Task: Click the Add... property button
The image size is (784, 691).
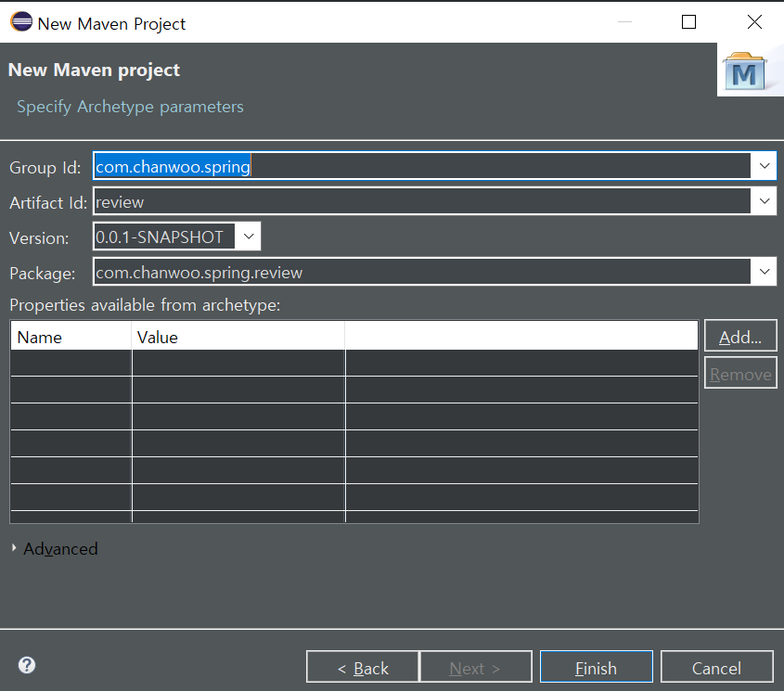Action: pyautogui.click(x=740, y=336)
